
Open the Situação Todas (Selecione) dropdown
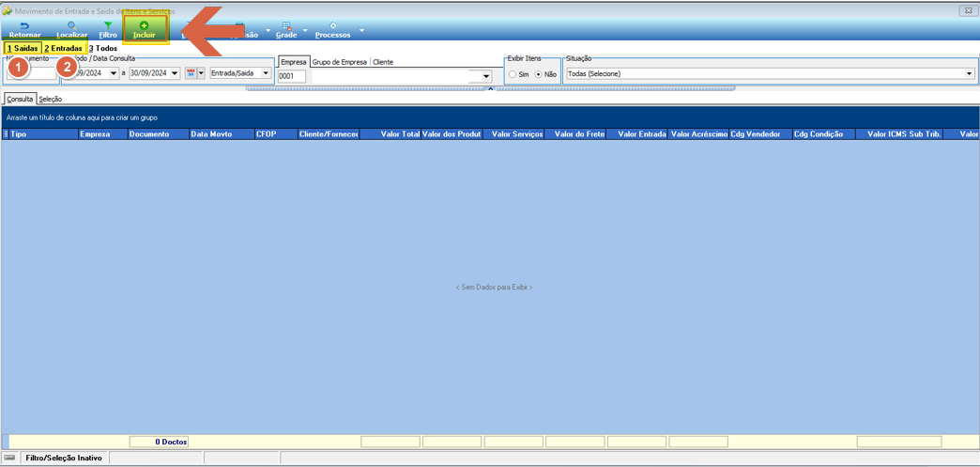coord(970,74)
